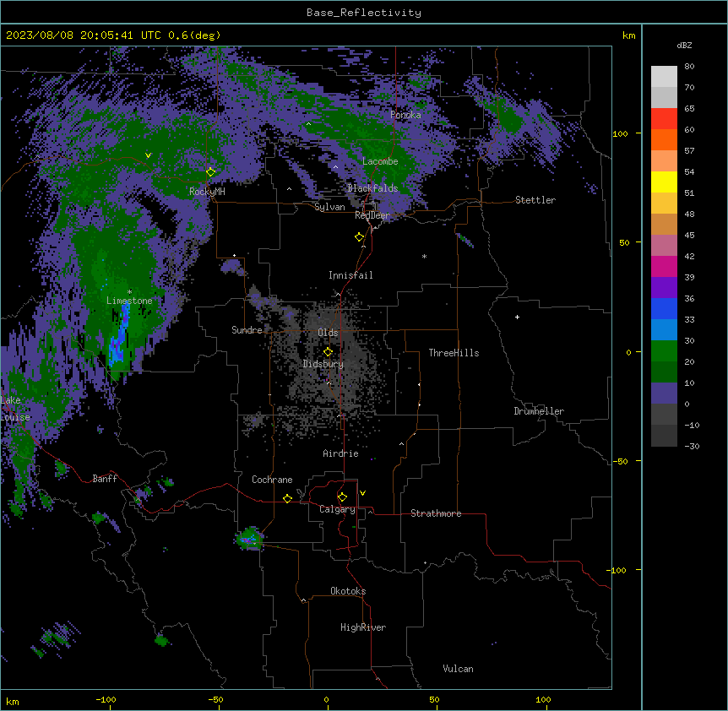The image size is (728, 711).
Task: Click the RockyMH label
Action: 207,192
